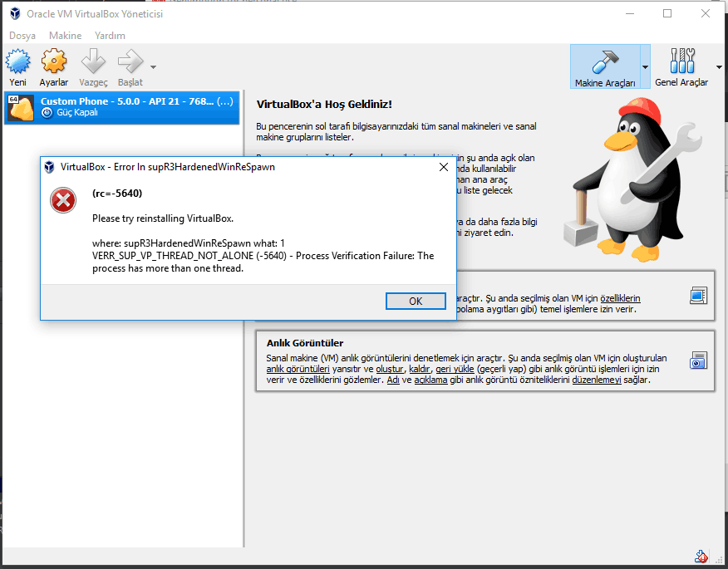The image size is (728, 569).
Task: Click the penguin mascot image
Action: 632,179
